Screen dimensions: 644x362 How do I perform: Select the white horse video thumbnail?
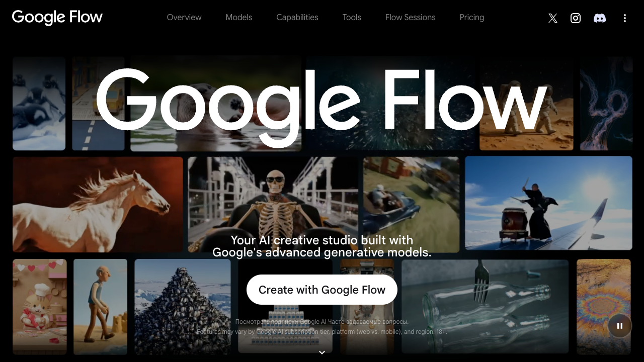coord(98,204)
